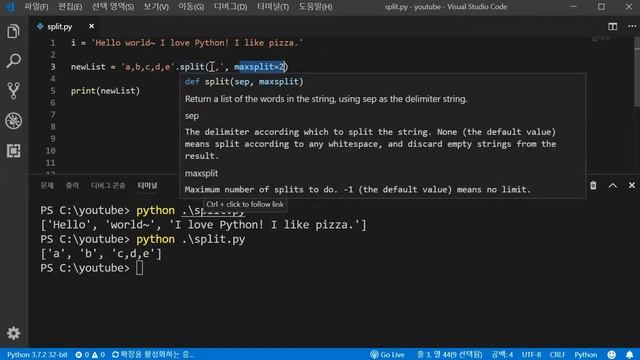Open the 편집(E) menu
Screen dimensions: 640x360
70,7
